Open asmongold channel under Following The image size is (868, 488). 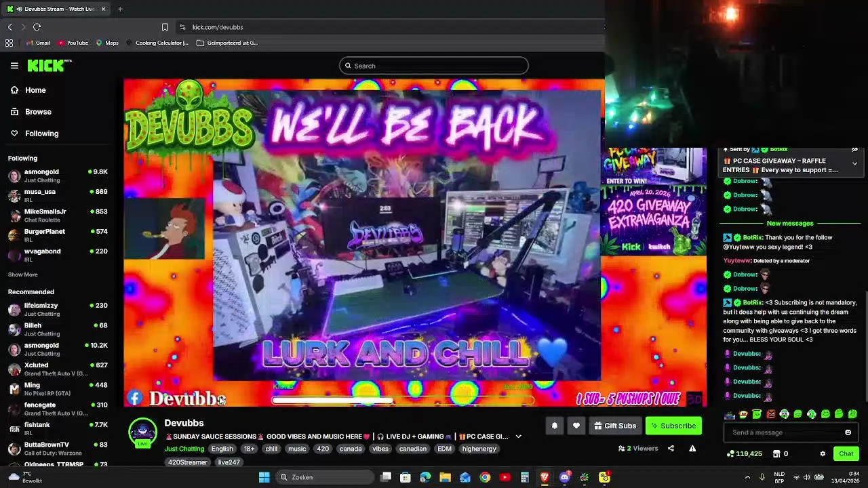coord(58,176)
